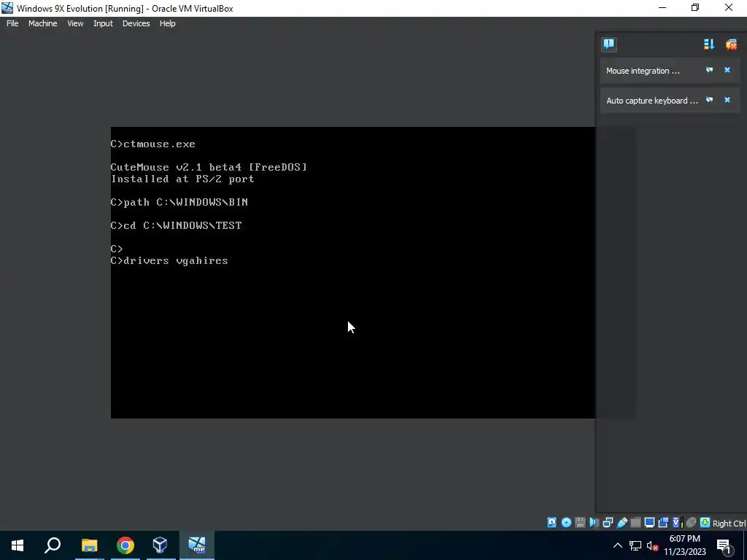Click the 'drivers vgahires' command line

169,260
